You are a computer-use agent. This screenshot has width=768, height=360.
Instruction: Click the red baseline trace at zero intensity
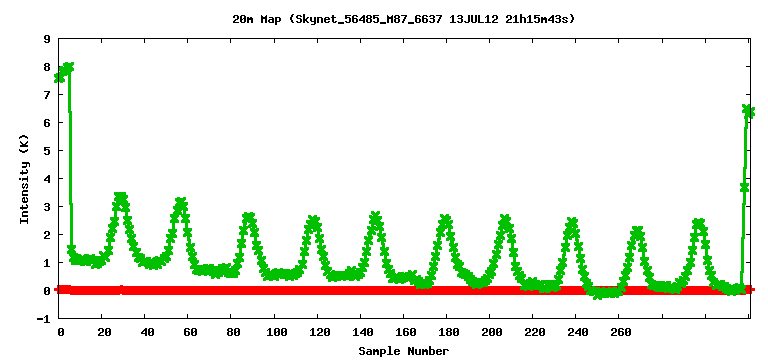coord(404,290)
